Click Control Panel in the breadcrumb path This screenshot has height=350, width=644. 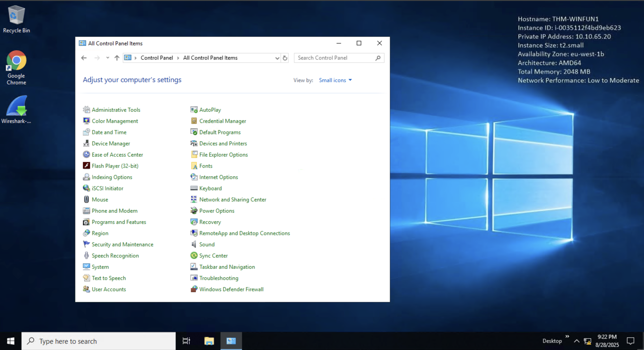pos(156,58)
